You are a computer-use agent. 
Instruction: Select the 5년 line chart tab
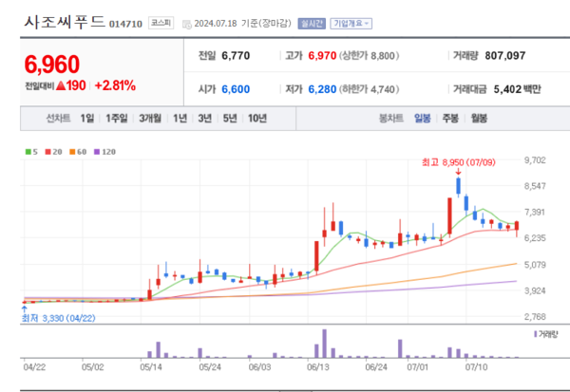(230, 118)
